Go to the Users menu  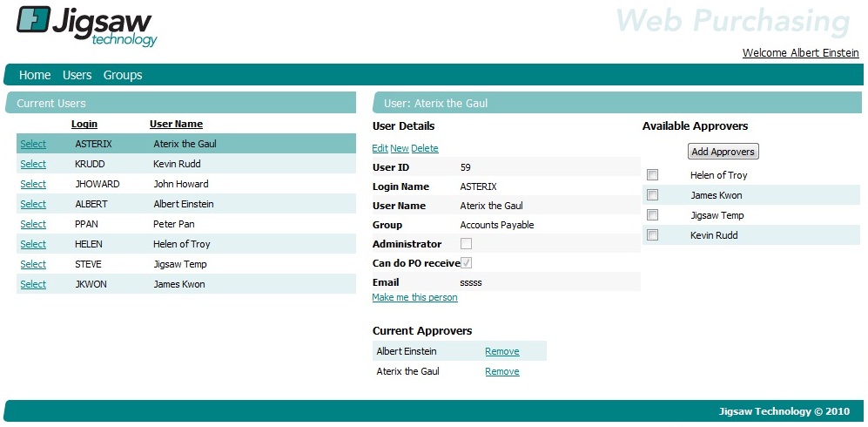77,75
